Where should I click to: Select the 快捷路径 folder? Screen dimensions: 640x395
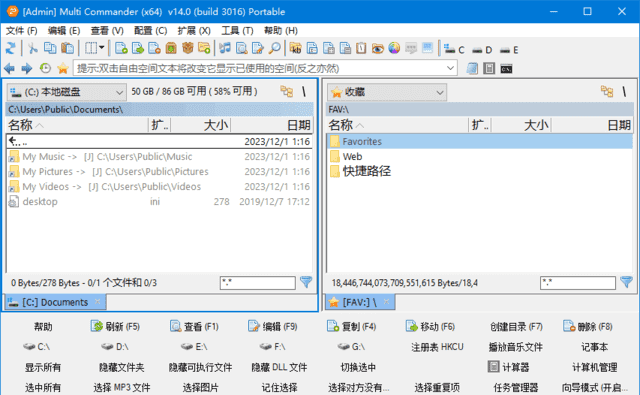(480, 171)
